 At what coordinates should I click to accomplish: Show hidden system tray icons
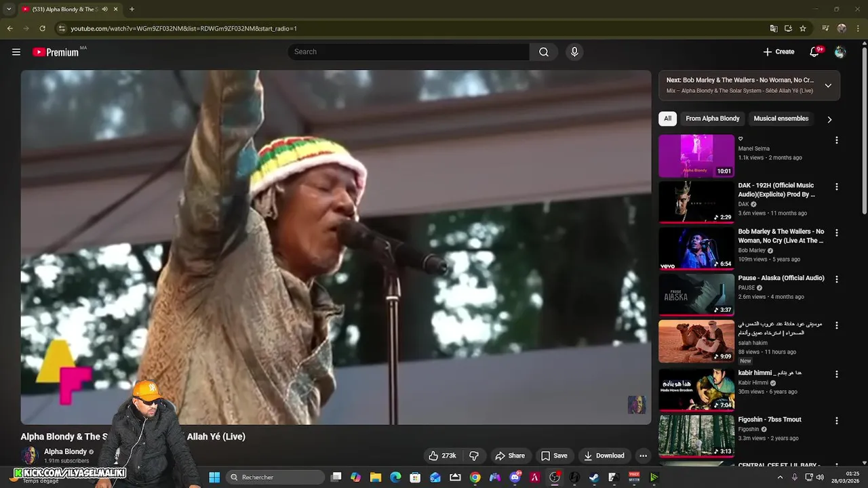click(780, 477)
